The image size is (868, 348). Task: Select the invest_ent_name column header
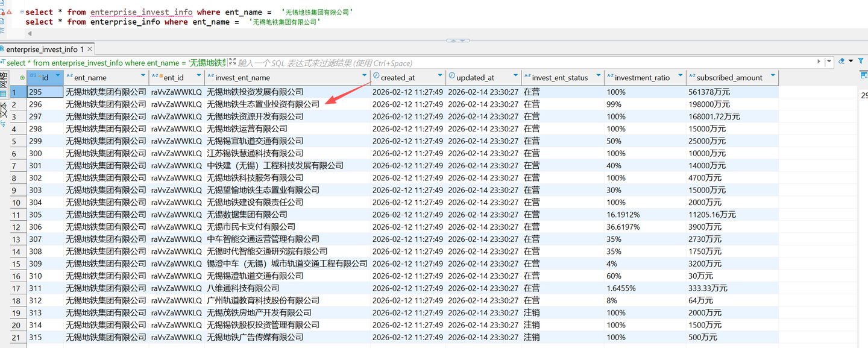click(288, 78)
